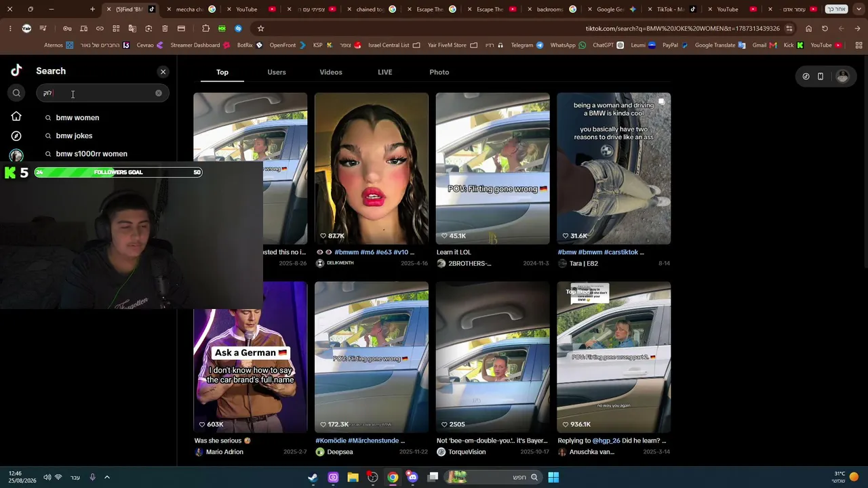Open the DELIKWENTH video thumbnail with 87.7K likes
868x488 pixels.
tap(372, 168)
